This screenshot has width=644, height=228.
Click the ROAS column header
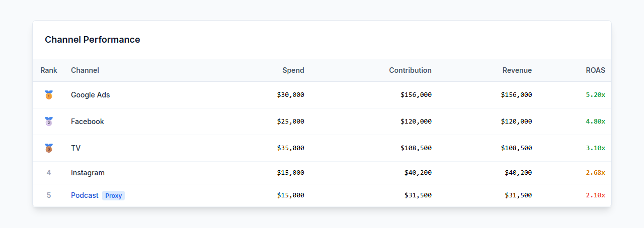pos(596,70)
